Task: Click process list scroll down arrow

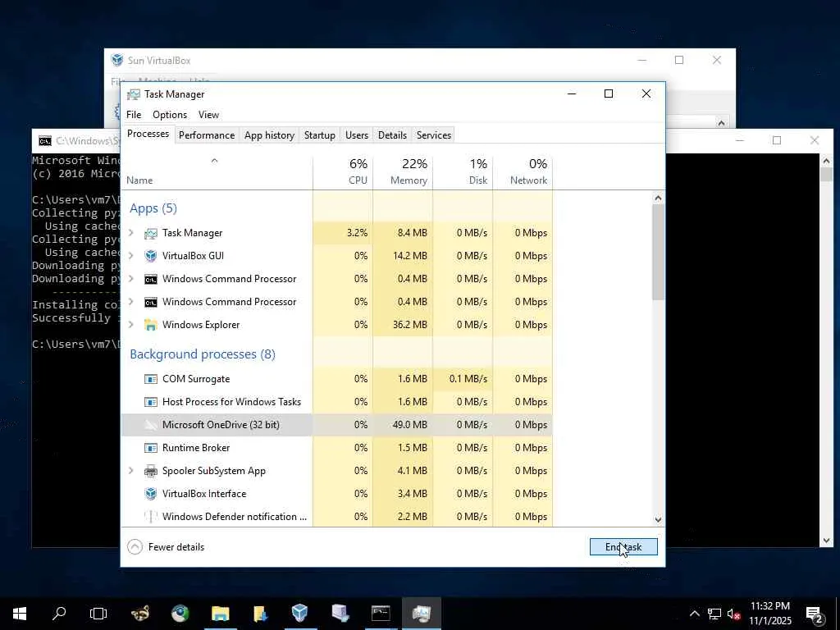Action: pyautogui.click(x=658, y=519)
